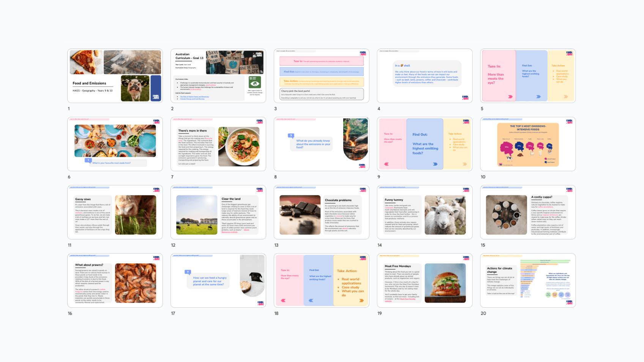The height and width of the screenshot is (362, 644).
Task: Select the Food and Emissions title slide
Action: 115,76
